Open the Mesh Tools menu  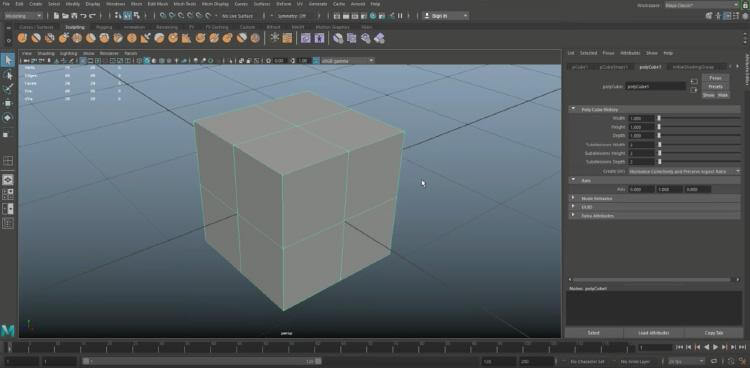pos(184,4)
